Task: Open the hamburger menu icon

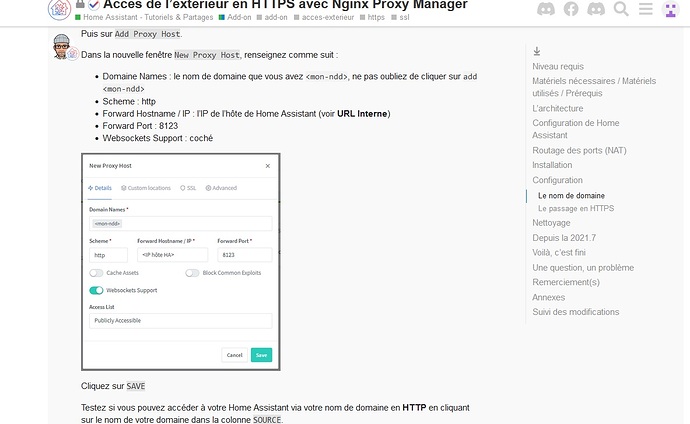Action: [x=646, y=9]
